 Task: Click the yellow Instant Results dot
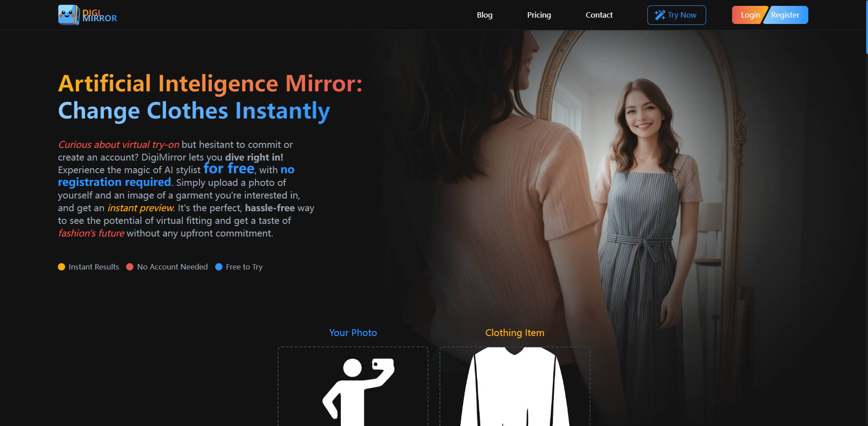(61, 267)
